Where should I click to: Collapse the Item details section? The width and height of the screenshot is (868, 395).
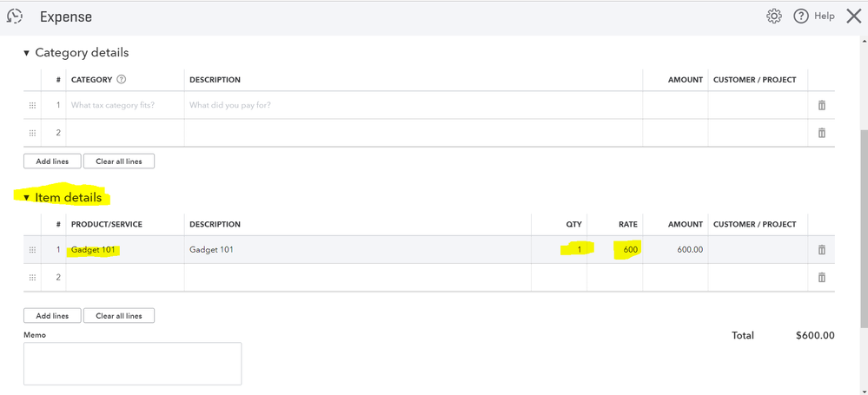point(27,198)
